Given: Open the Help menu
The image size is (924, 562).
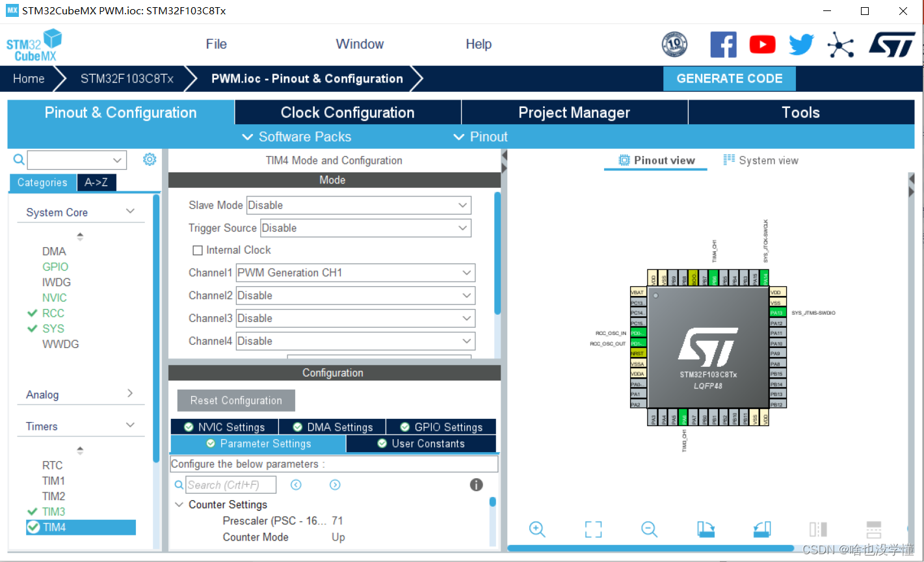Looking at the screenshot, I should tap(479, 44).
